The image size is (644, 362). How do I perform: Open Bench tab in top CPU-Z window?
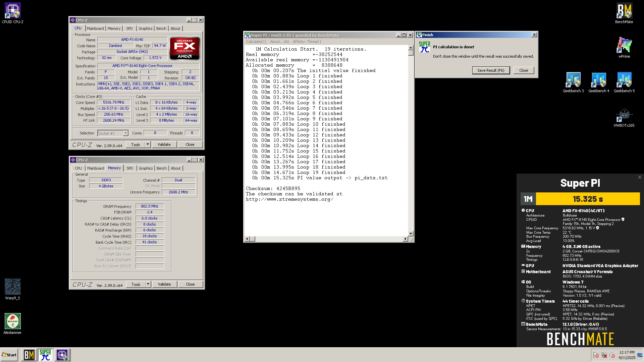click(161, 28)
